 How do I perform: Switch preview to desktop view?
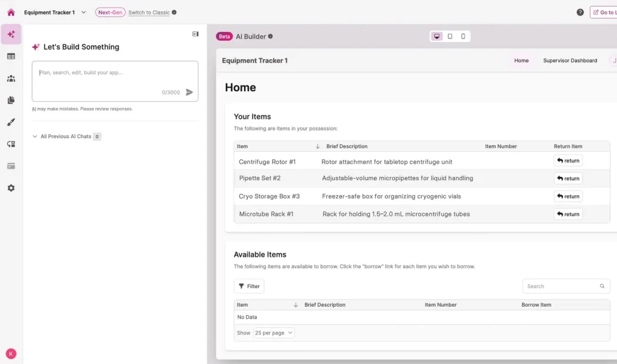coord(437,36)
